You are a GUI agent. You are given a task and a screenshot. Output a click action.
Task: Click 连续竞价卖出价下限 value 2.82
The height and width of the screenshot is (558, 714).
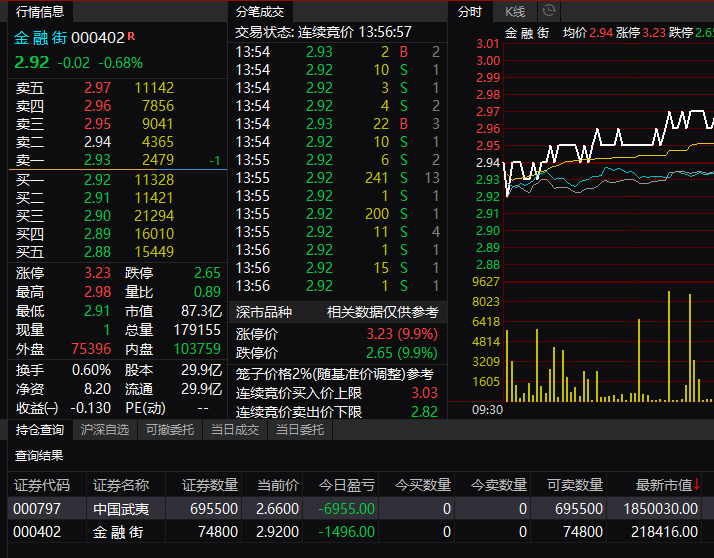point(424,412)
